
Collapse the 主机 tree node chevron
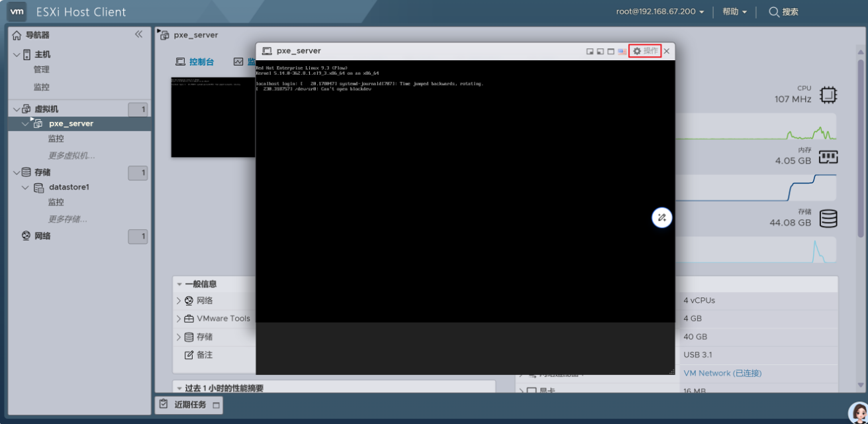click(x=17, y=54)
